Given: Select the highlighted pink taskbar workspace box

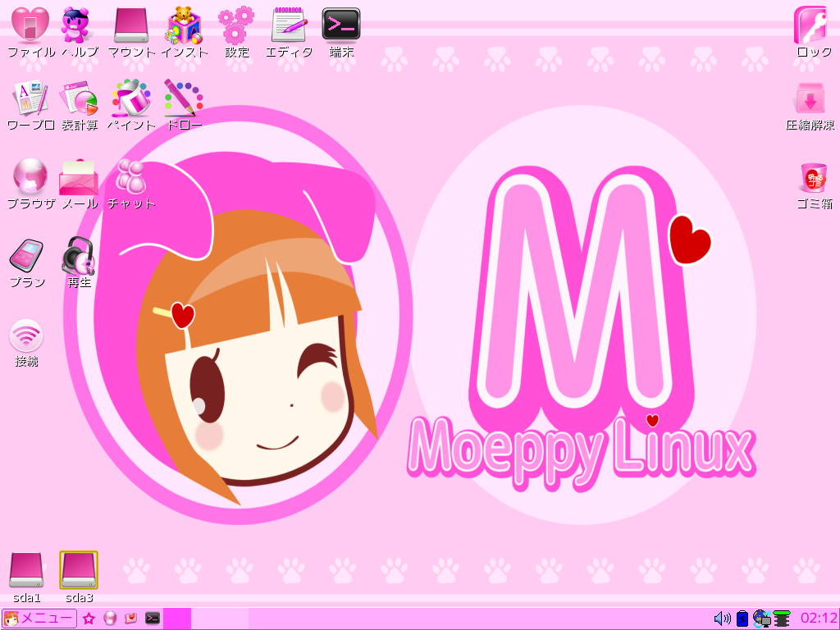Looking at the screenshot, I should [177, 619].
